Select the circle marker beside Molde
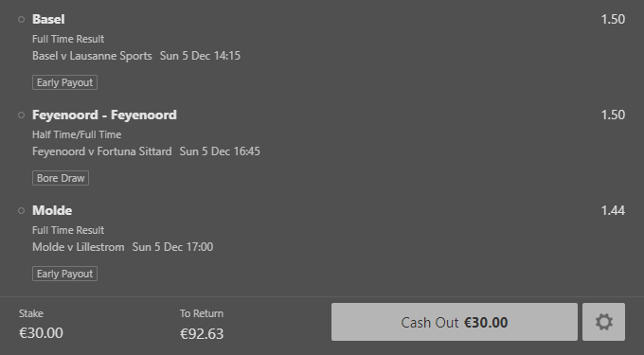 22,210
